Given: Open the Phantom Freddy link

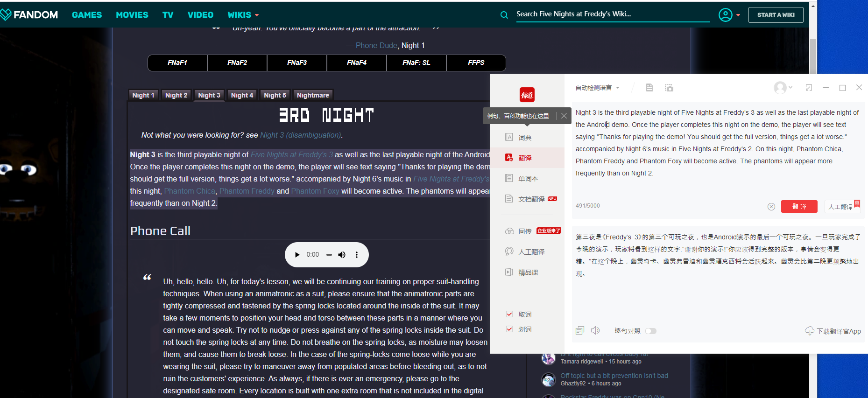Looking at the screenshot, I should (247, 191).
